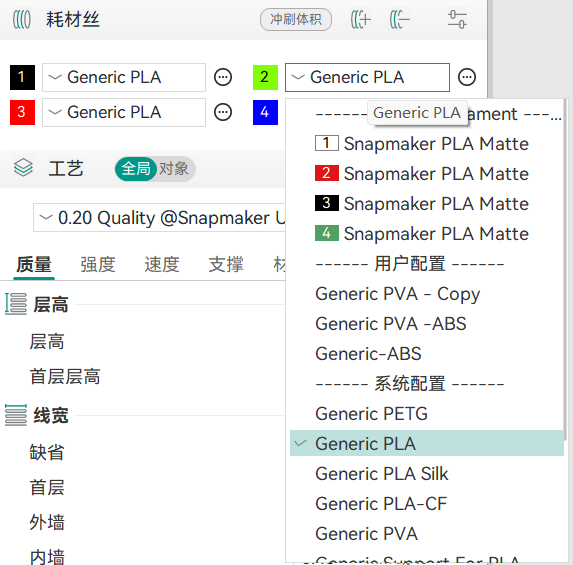Choose Snapmaker PLA Matte slot 2 (red)
The image size is (573, 565).
point(426,174)
